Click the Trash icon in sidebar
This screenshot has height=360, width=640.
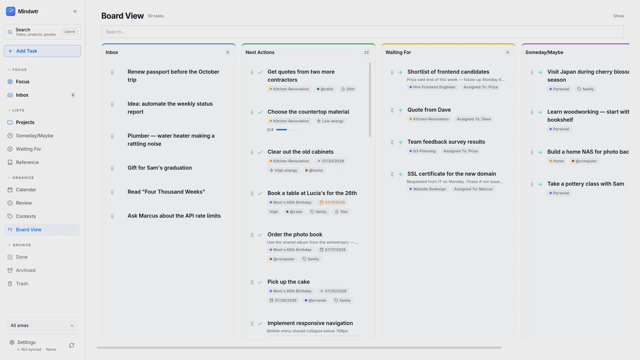coord(10,284)
